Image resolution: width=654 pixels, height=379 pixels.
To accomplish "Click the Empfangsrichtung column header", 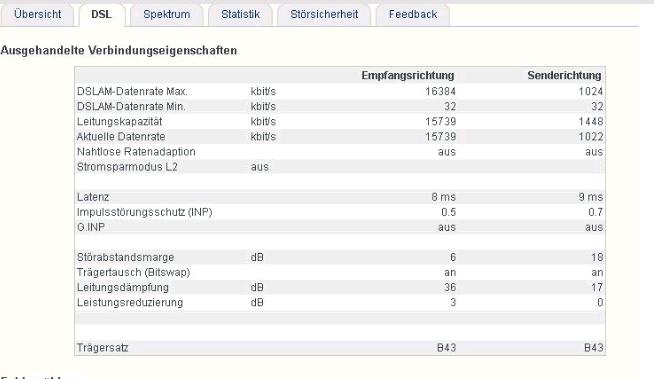I will coord(407,75).
